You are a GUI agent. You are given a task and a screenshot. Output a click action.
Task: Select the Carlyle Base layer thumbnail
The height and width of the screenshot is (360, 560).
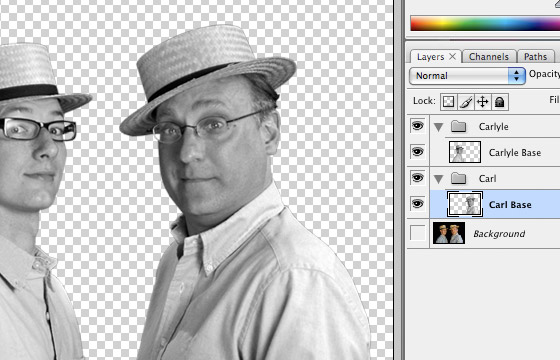tap(465, 152)
